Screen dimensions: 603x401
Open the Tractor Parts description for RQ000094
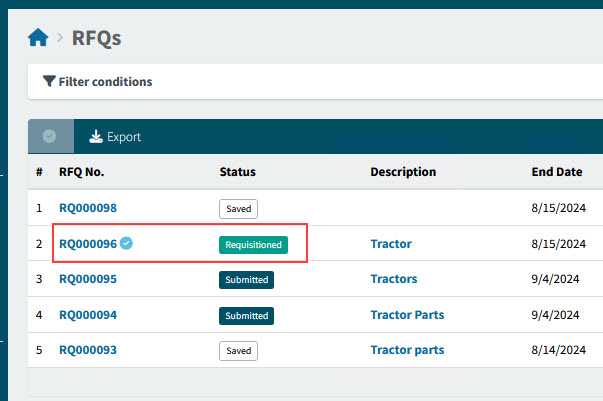(407, 315)
